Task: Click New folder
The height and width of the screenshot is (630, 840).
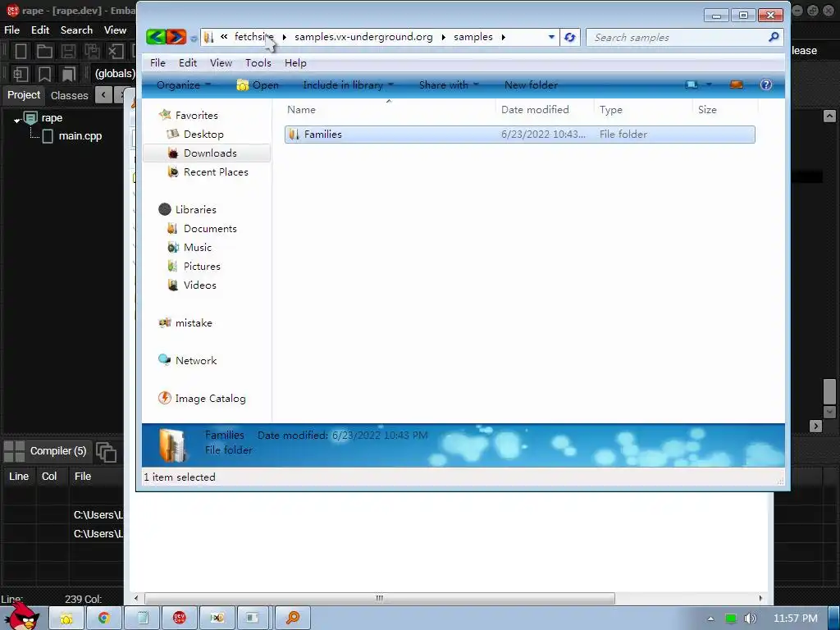Action: (531, 84)
